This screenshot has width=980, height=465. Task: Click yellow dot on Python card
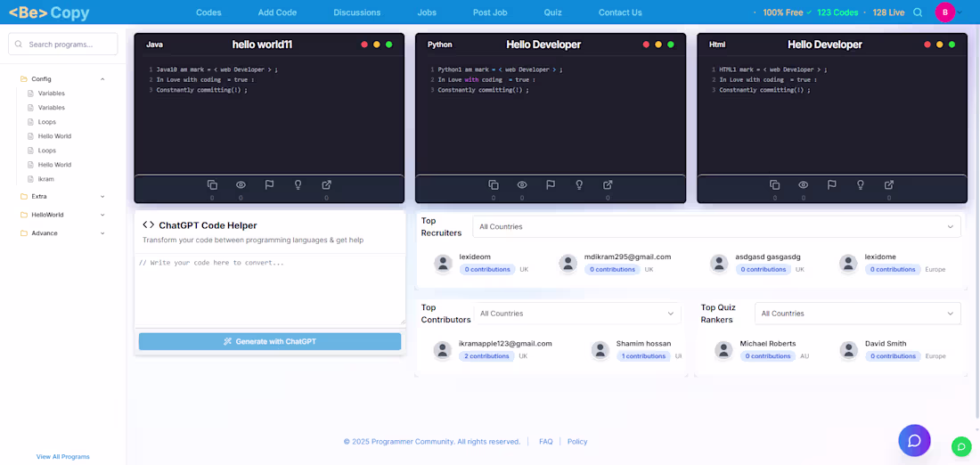click(x=658, y=45)
